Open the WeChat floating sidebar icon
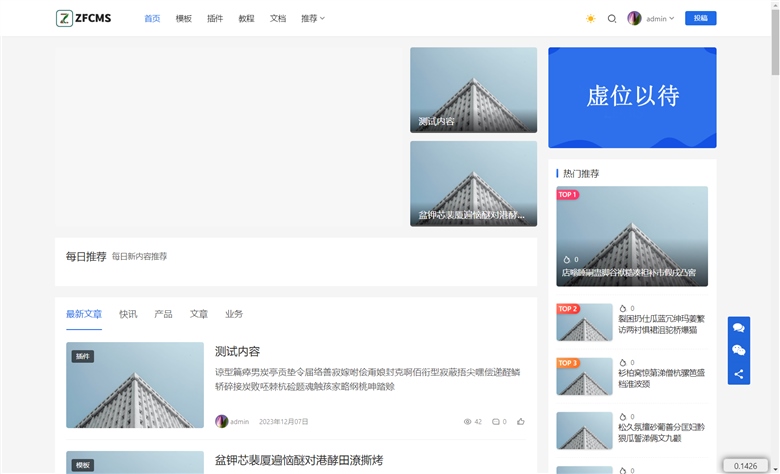Image resolution: width=780 pixels, height=474 pixels. 739,351
